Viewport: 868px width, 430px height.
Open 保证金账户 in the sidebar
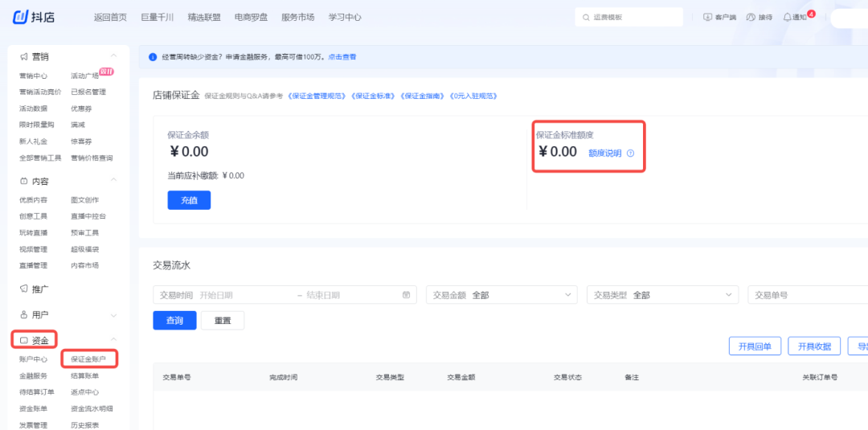point(88,358)
